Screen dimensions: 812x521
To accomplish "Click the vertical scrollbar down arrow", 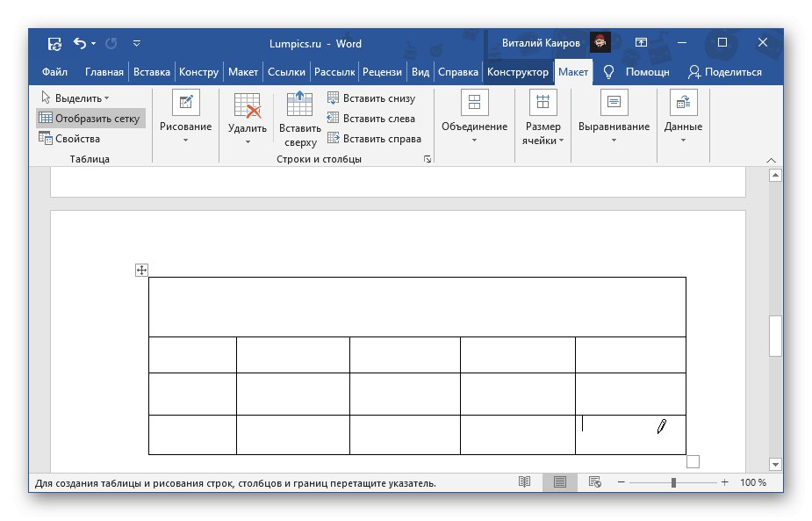I will click(775, 463).
